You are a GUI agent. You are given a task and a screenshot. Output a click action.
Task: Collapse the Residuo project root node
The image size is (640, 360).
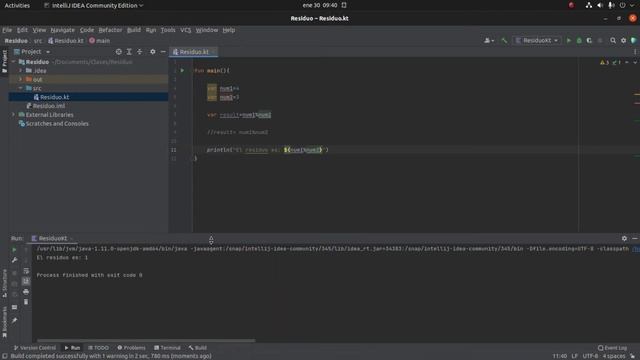click(14, 62)
